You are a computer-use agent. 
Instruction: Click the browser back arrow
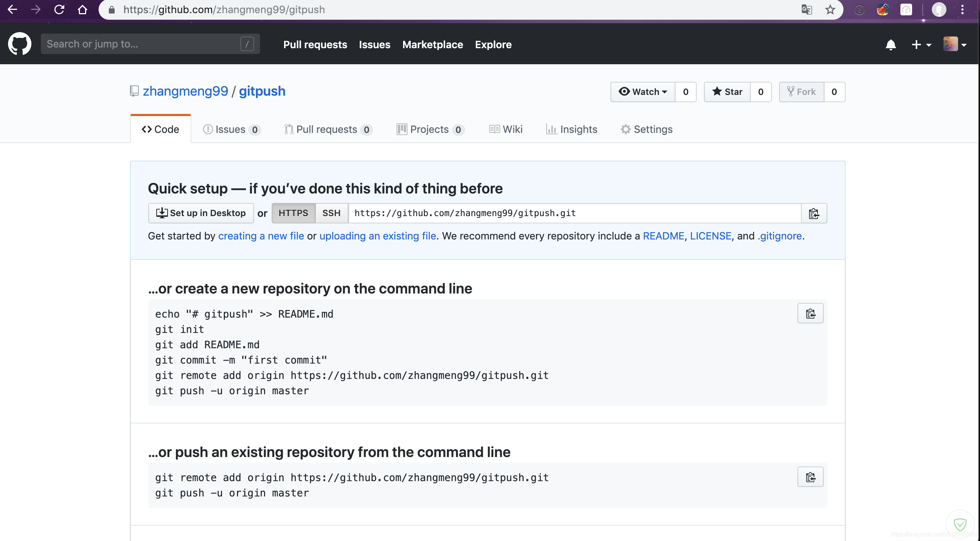click(12, 9)
